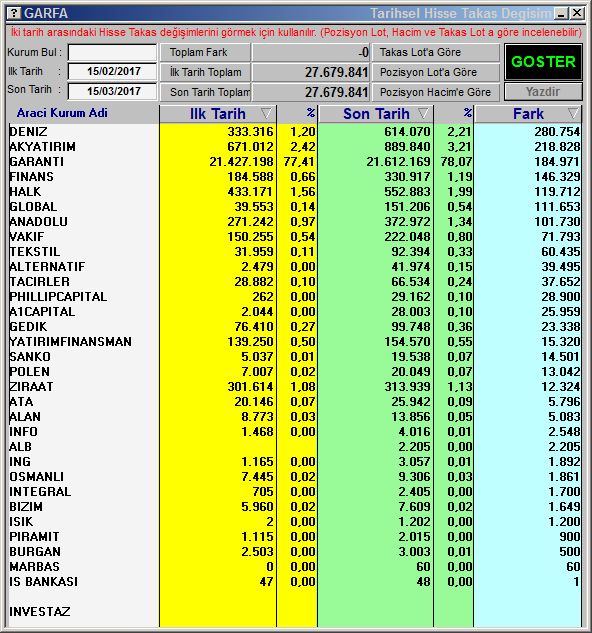Open the Fark column sort arrow
The image size is (592, 633).
point(573,113)
